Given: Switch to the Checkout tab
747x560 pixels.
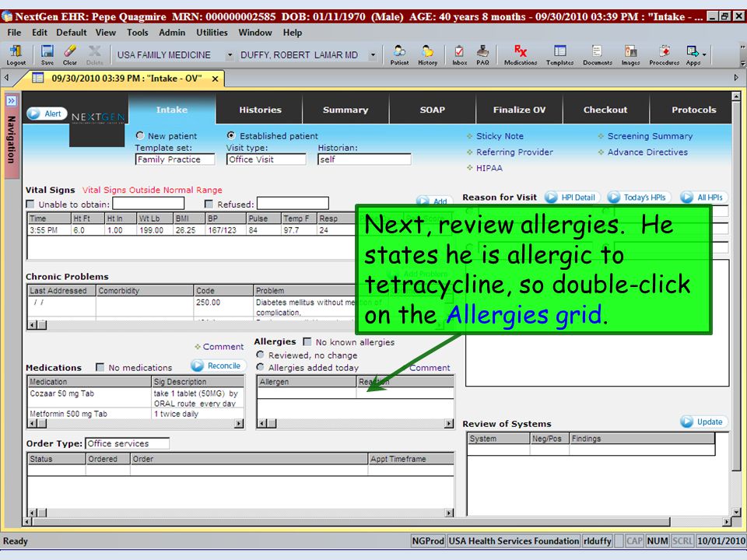Looking at the screenshot, I should tap(605, 110).
